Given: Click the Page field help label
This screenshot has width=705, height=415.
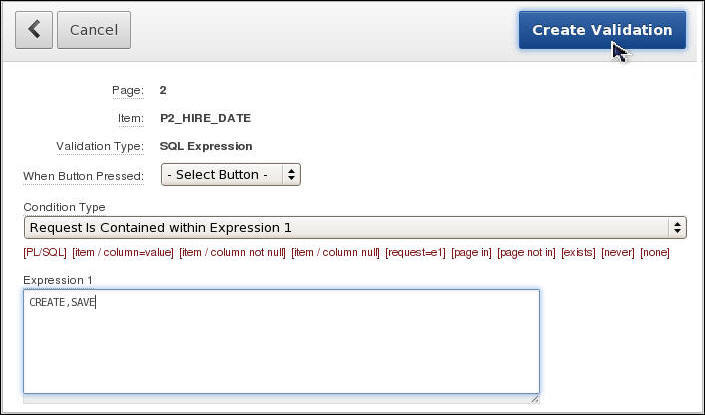Looking at the screenshot, I should pyautogui.click(x=127, y=91).
